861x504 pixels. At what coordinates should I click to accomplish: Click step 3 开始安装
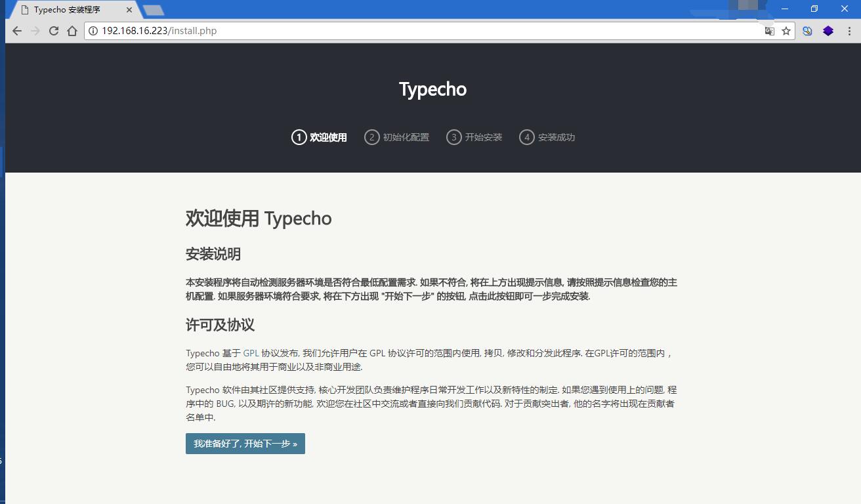coord(474,137)
